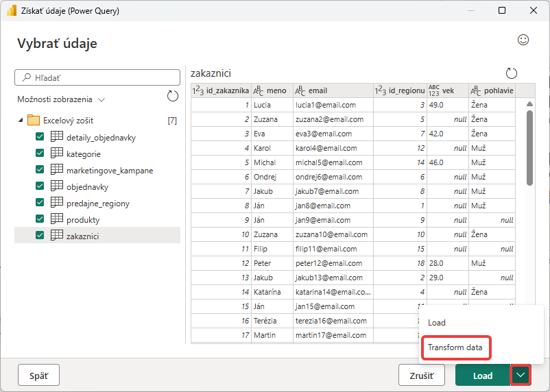Viewport: 550px width, 392px height.
Task: Click the pohlavie column type icon
Action: pyautogui.click(x=476, y=90)
